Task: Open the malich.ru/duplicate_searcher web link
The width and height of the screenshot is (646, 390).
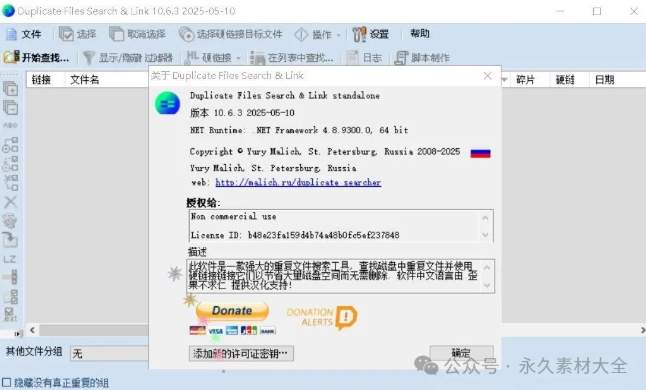Action: tap(298, 182)
